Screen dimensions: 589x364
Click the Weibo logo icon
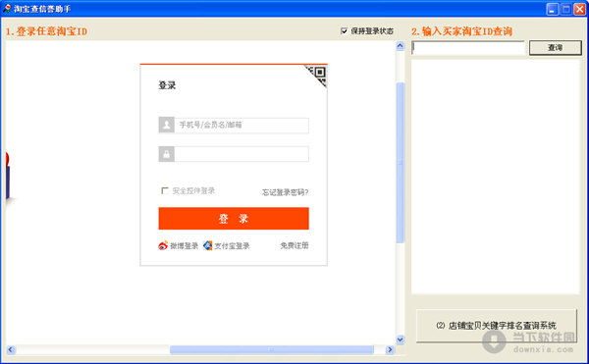(x=163, y=245)
